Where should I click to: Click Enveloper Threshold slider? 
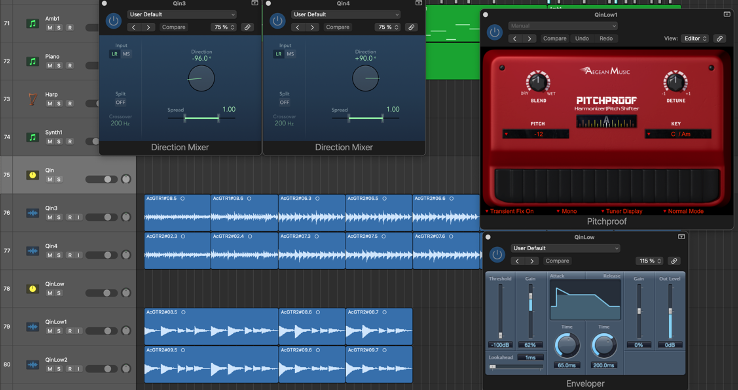click(500, 311)
